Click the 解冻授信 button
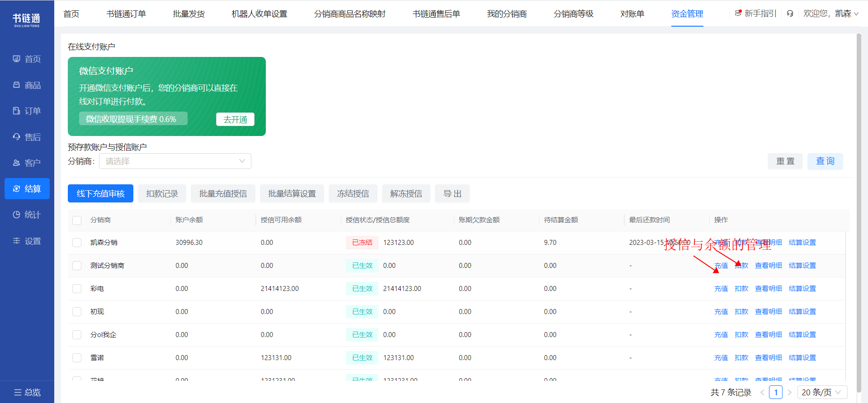868x403 pixels. click(x=406, y=193)
